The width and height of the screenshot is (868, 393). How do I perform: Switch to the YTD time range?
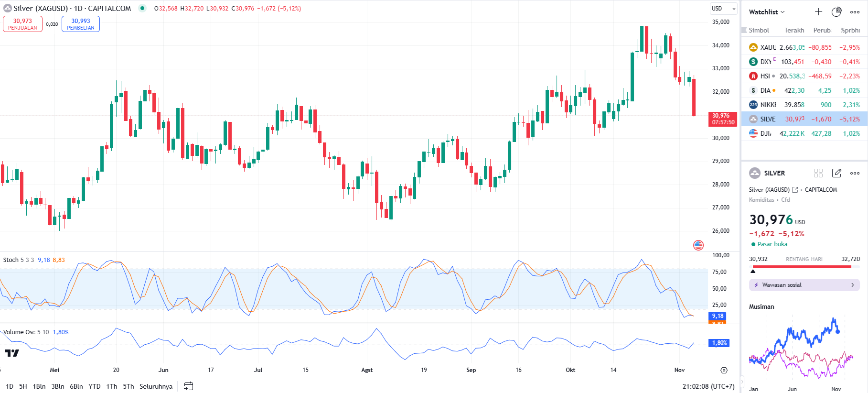click(95, 386)
